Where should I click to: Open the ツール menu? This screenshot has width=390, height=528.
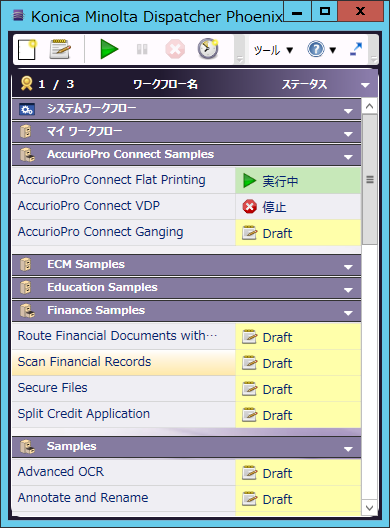273,50
